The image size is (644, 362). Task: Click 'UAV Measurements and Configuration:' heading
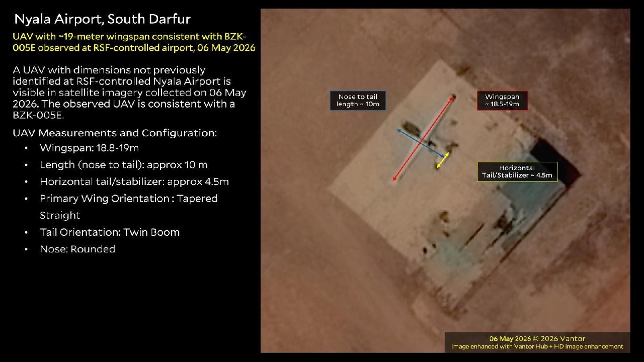tap(115, 133)
